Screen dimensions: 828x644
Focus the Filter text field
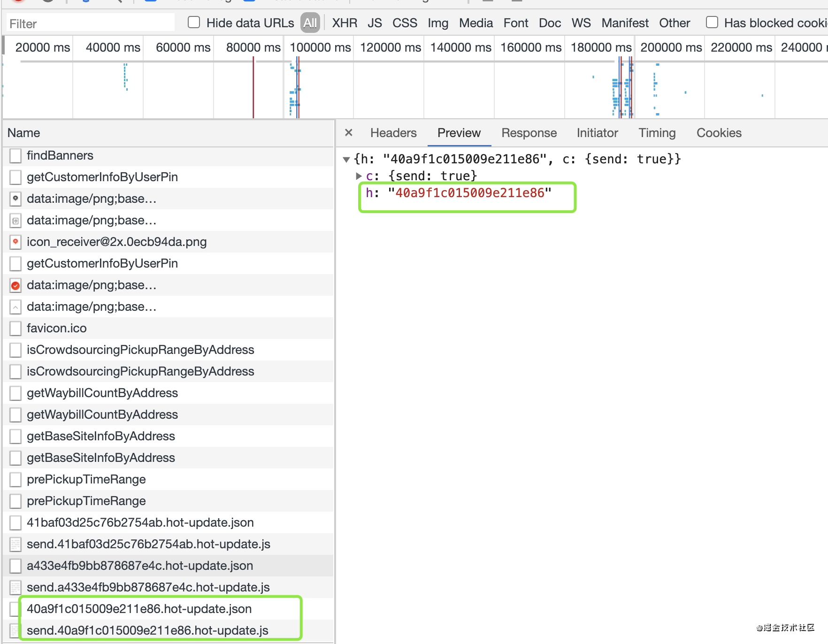coord(89,23)
